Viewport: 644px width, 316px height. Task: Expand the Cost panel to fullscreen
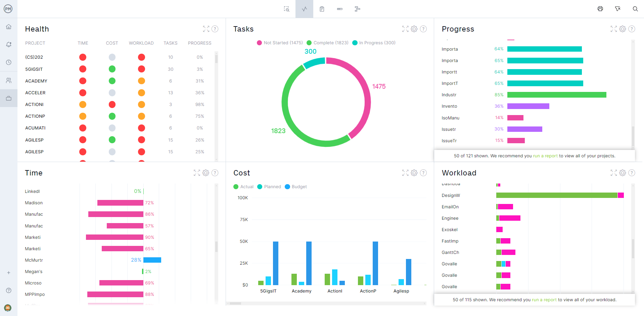click(405, 173)
